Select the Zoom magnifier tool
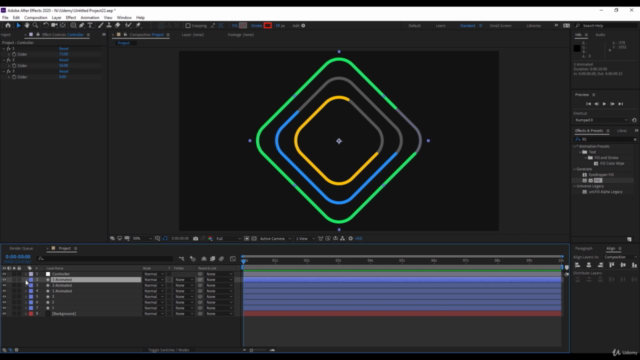 tap(36, 25)
